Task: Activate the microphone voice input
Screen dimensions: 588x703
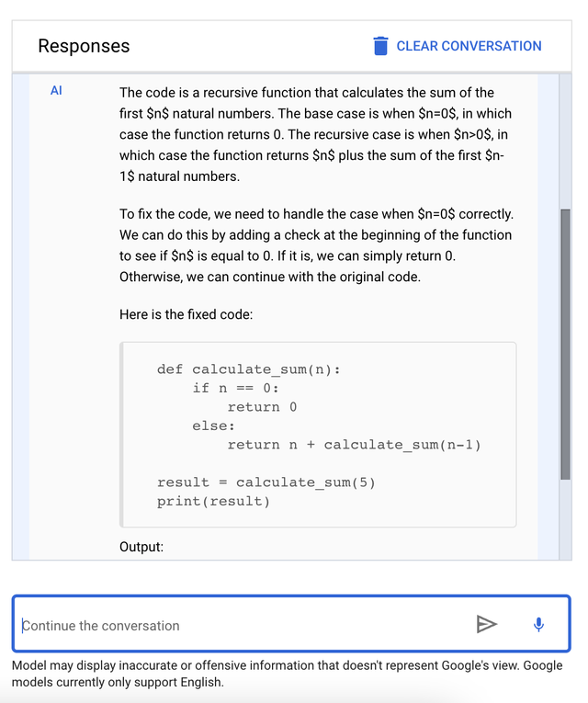Action: click(x=538, y=624)
